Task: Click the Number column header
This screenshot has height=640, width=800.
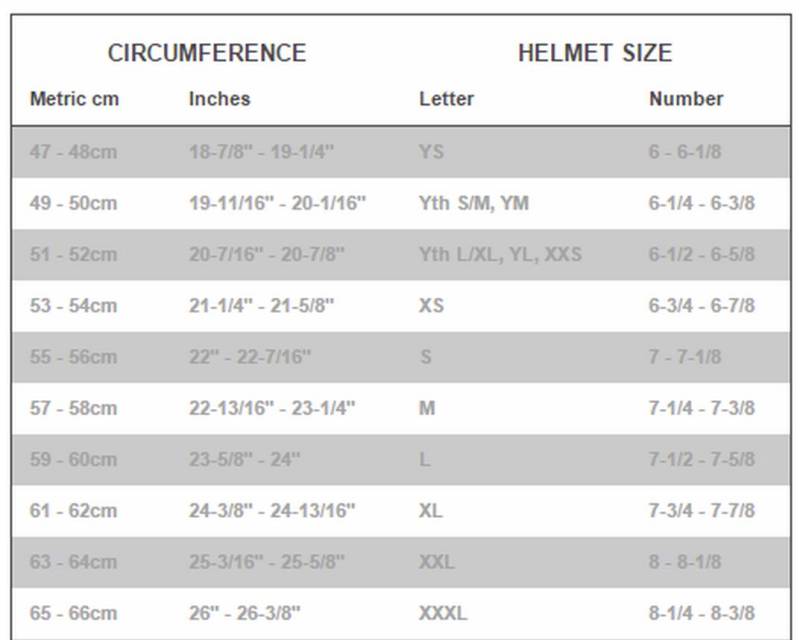Action: point(686,99)
